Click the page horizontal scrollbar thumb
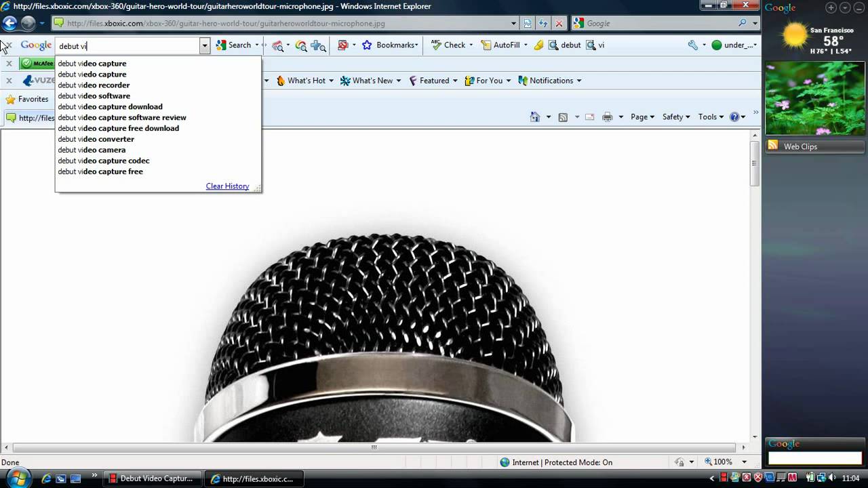868x488 pixels. pos(374,447)
